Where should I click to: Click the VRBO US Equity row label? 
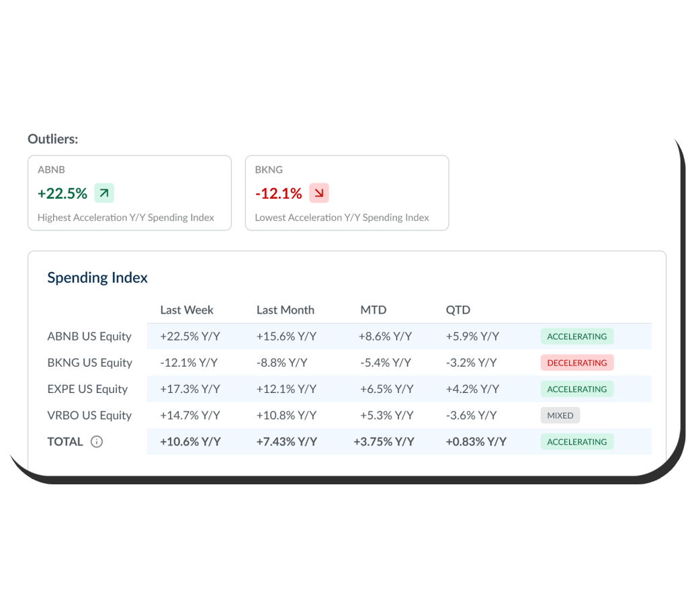pos(89,416)
